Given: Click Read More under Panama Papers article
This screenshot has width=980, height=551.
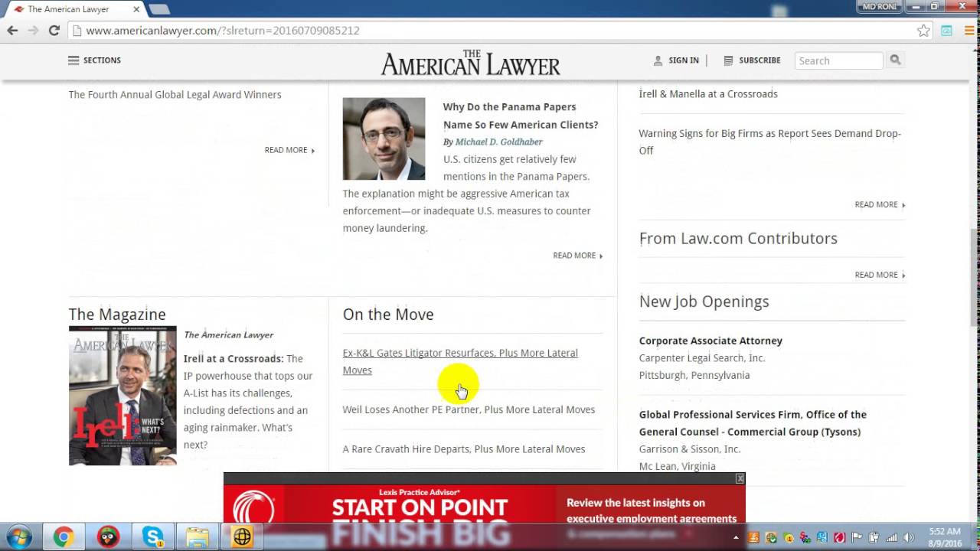Looking at the screenshot, I should [x=578, y=256].
